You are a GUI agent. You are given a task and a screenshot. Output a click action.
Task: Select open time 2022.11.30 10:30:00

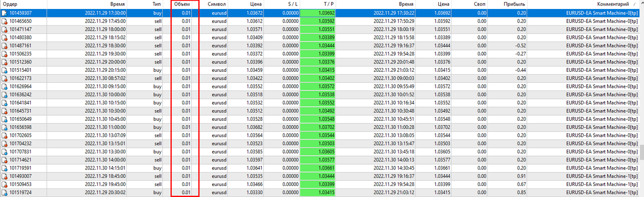click(105, 111)
